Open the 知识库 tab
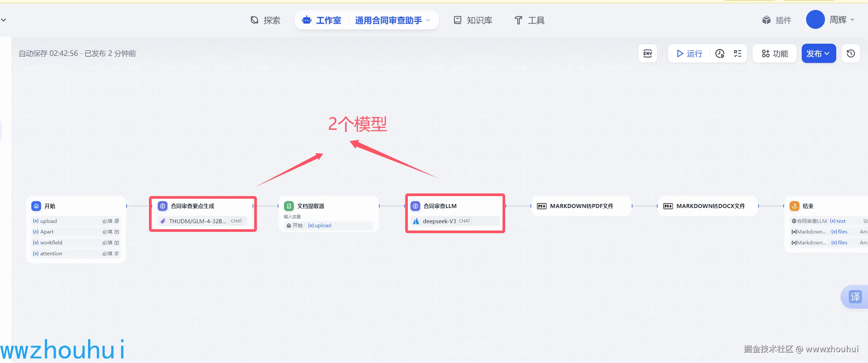This screenshot has width=868, height=363. pyautogui.click(x=473, y=20)
